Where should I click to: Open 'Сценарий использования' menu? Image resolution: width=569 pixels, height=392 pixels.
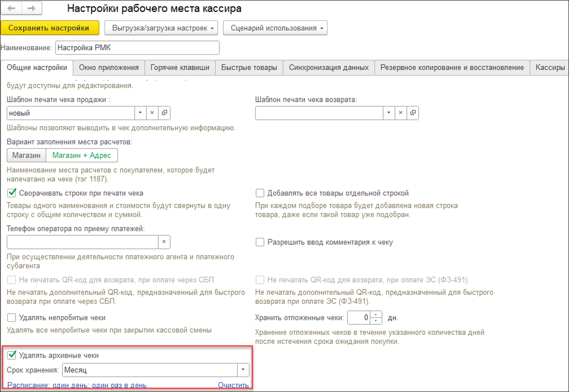pos(275,28)
